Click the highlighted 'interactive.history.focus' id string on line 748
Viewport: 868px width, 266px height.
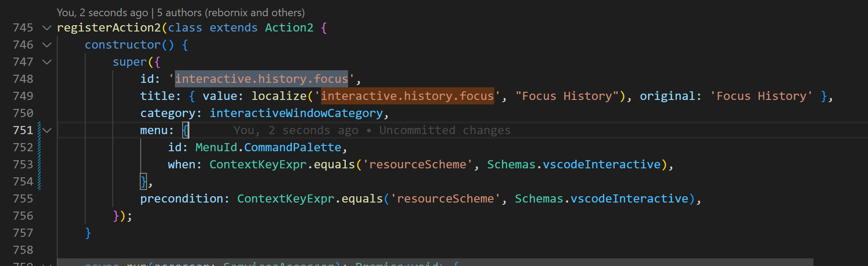(262, 79)
